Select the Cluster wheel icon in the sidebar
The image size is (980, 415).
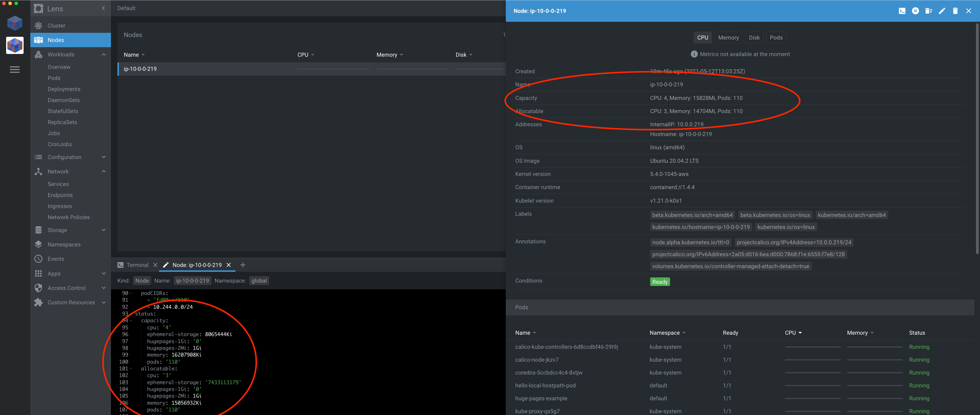pos(38,25)
